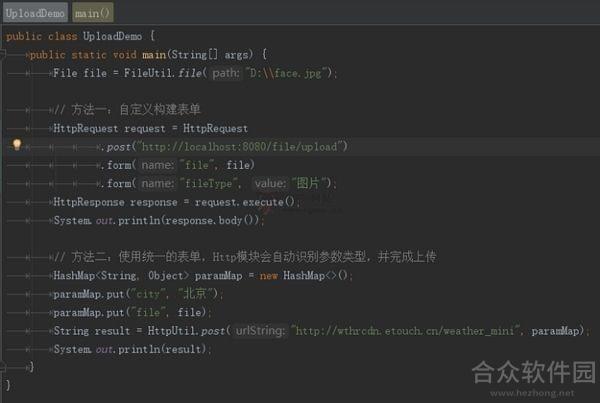Image resolution: width=600 pixels, height=403 pixels.
Task: Collapse the main method fold marker
Action: (2, 54)
